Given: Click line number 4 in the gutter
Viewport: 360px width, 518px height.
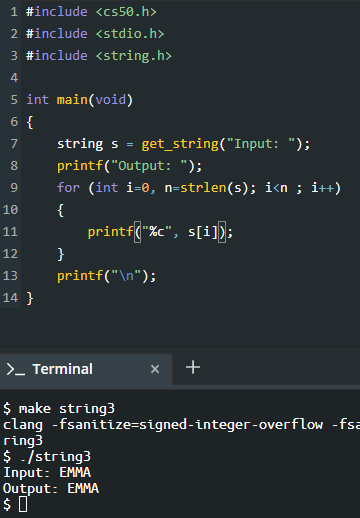Looking at the screenshot, I should click(x=14, y=78).
